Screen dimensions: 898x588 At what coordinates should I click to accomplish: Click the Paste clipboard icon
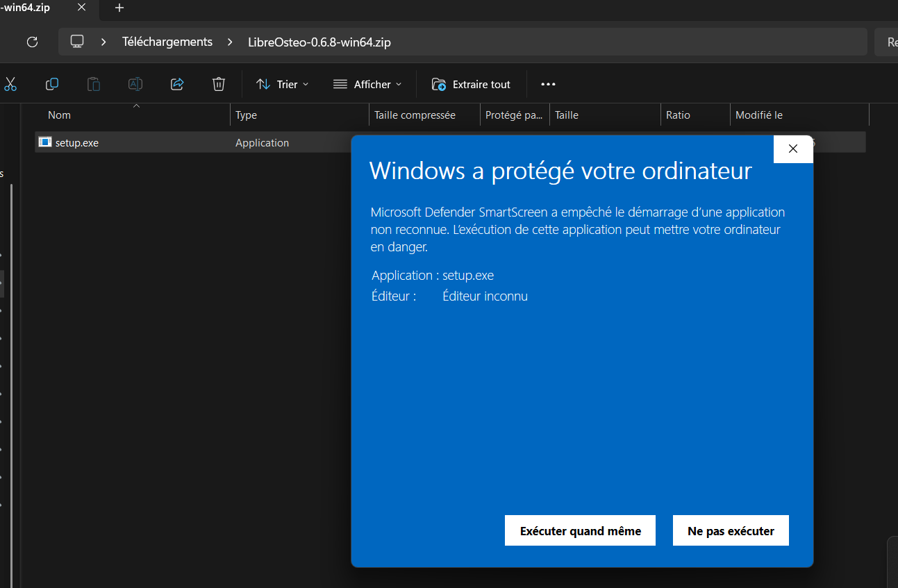(x=93, y=84)
